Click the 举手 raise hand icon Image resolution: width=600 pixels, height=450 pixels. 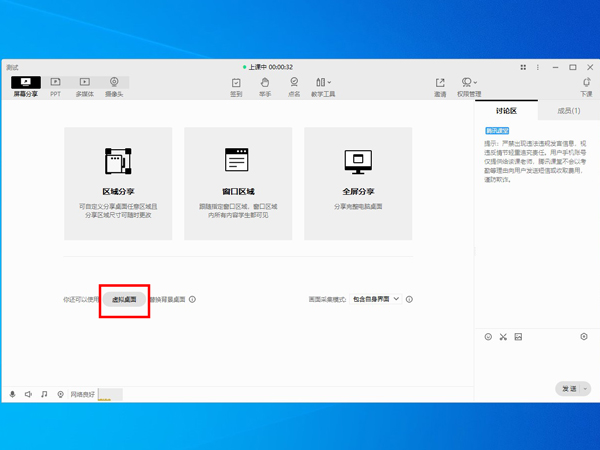point(265,86)
